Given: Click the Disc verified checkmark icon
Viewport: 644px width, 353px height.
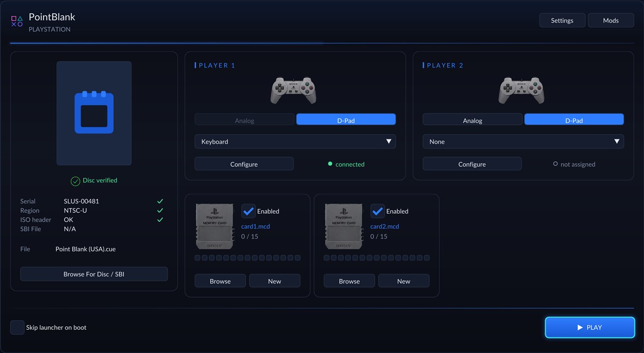Looking at the screenshot, I should point(75,181).
